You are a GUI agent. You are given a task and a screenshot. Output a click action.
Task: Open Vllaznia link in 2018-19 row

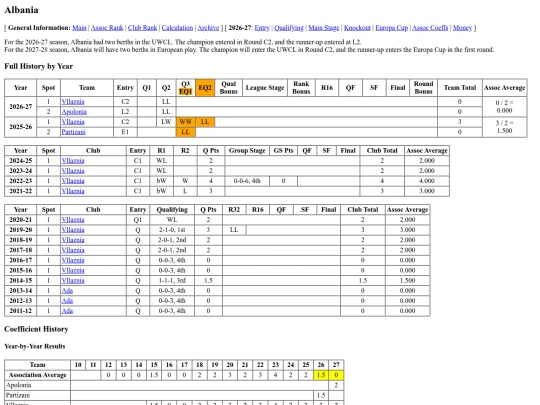[x=73, y=240]
